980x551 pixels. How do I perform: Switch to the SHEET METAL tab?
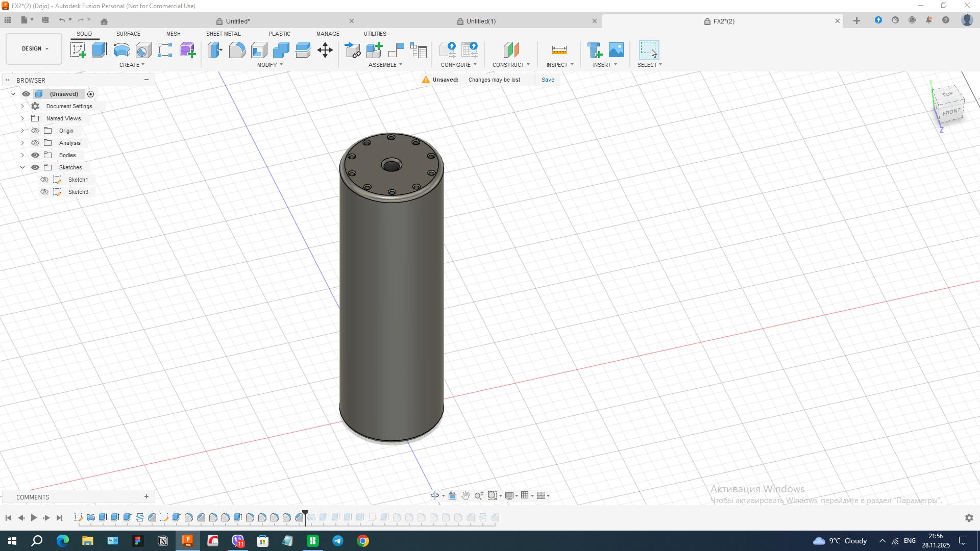[223, 34]
